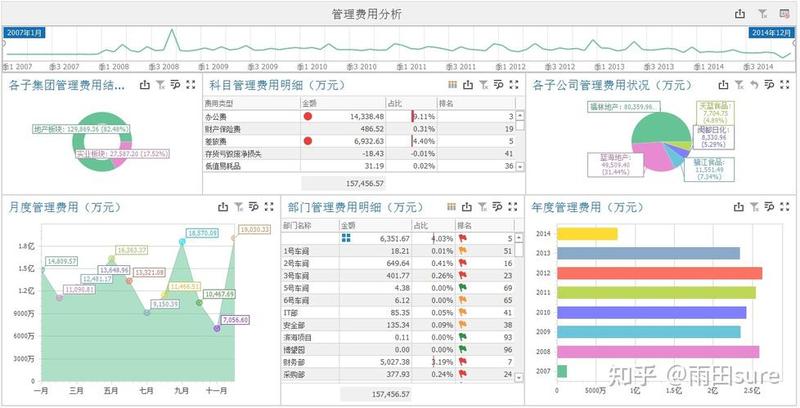Select the 差旅费 row
The height and width of the screenshot is (408, 800).
(359, 141)
